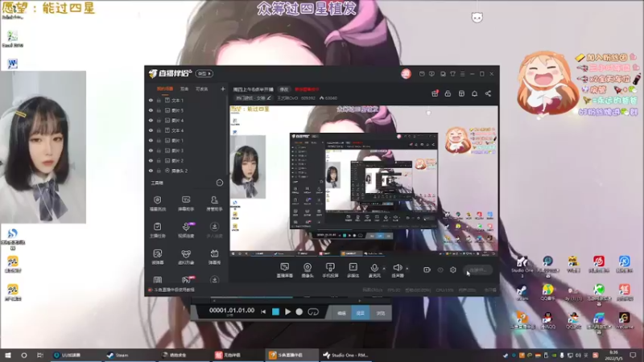
Task: Toggle visibility of the 图片 2 layer
Action: [x=151, y=160]
